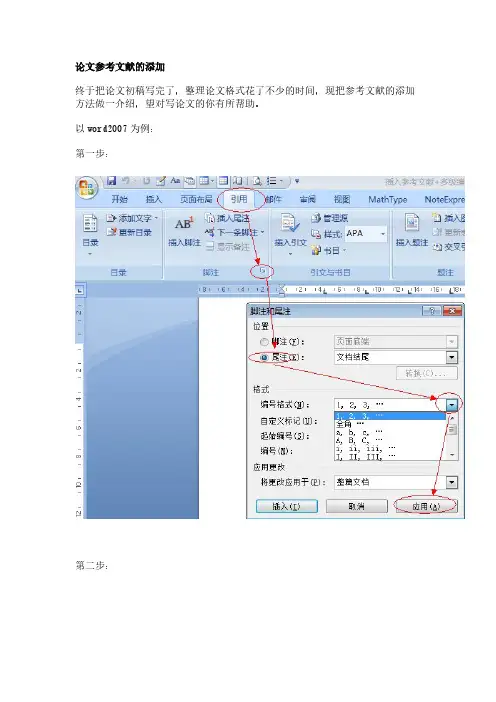Click the 取消 Cancel button

point(356,506)
